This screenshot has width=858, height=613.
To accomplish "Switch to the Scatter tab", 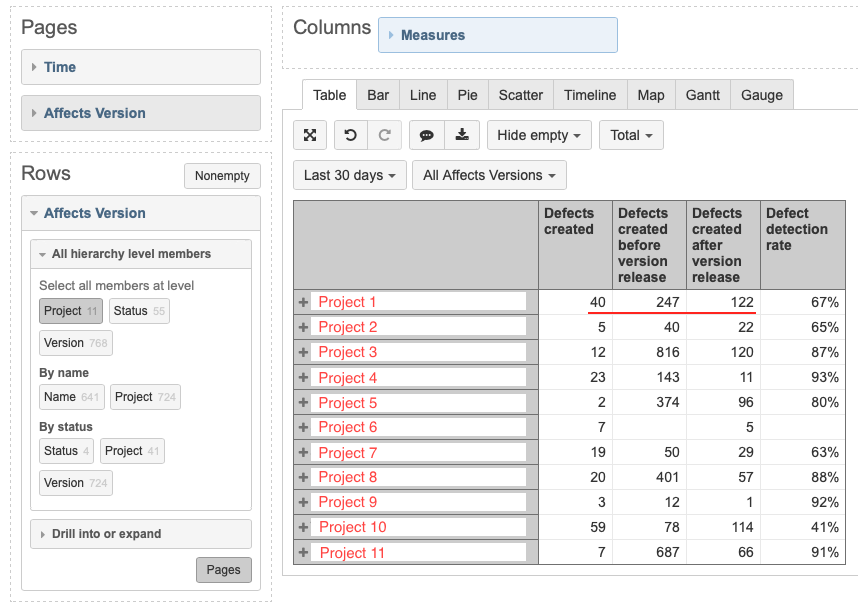I will coord(520,95).
